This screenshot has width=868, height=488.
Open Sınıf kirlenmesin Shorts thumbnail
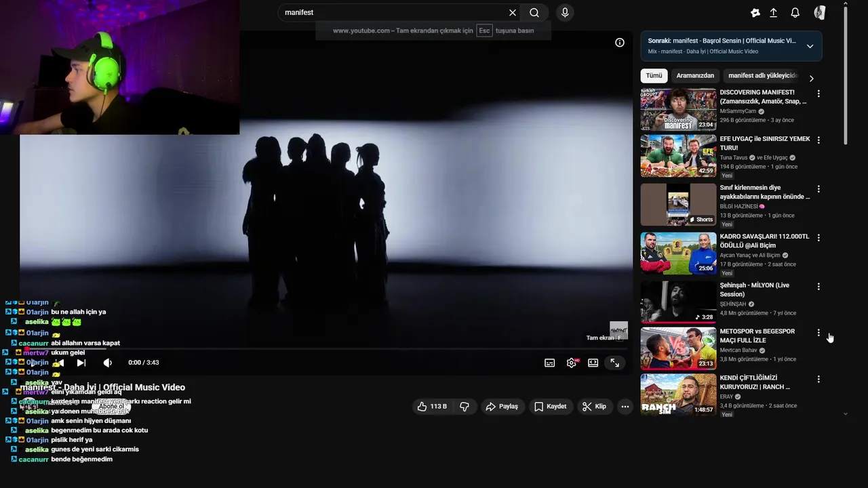click(678, 204)
